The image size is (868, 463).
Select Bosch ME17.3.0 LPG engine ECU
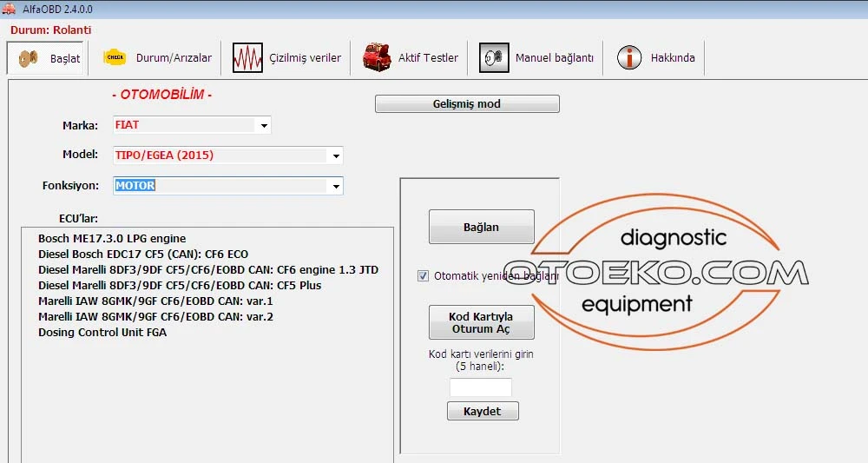coord(112,239)
